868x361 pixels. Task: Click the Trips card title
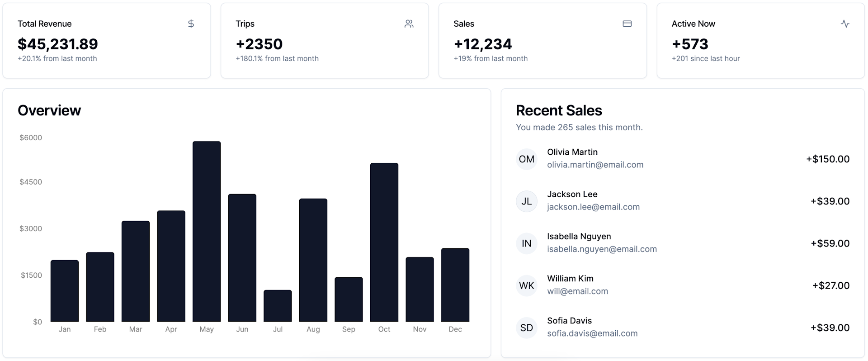pos(245,24)
